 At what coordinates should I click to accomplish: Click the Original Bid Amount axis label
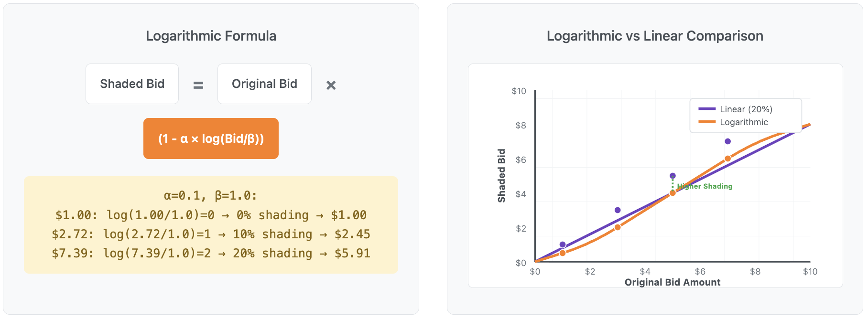tap(673, 282)
